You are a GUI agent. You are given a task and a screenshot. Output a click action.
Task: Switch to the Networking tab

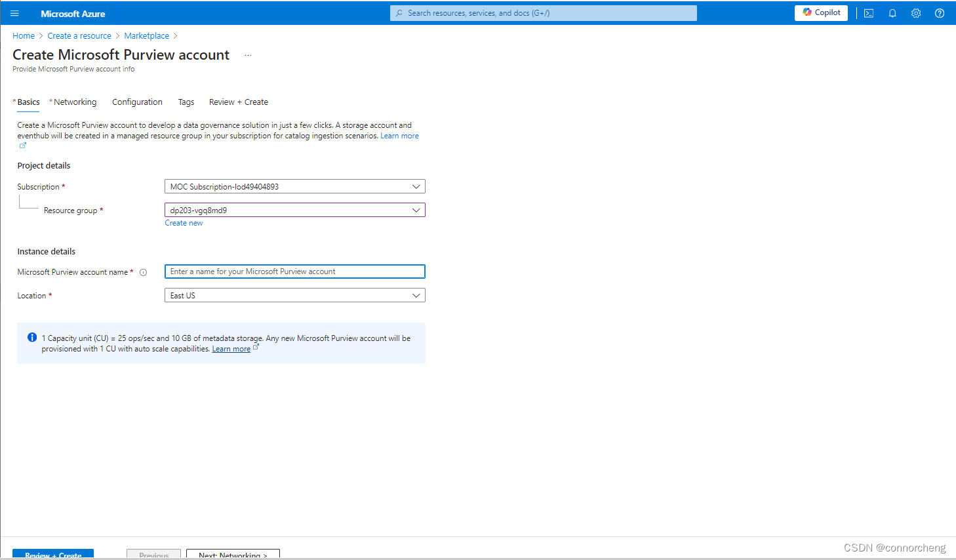pos(73,102)
